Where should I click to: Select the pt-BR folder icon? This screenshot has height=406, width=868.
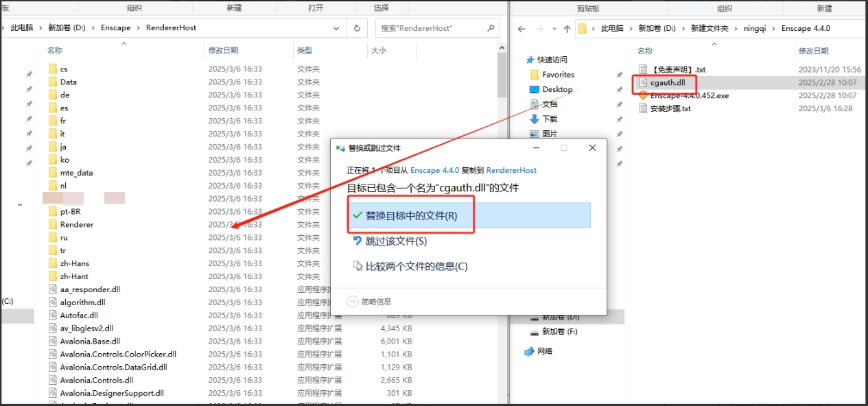coord(53,211)
